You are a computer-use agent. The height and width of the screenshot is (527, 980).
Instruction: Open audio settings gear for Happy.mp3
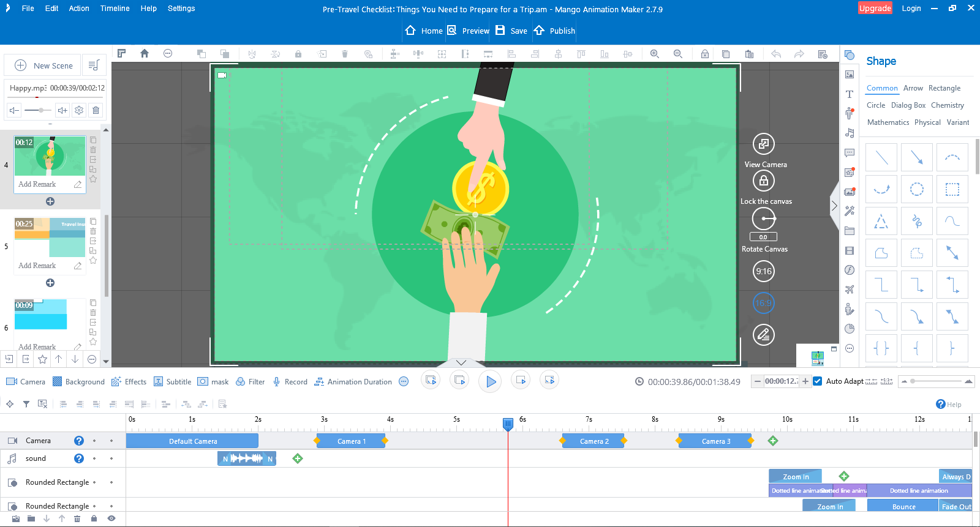[79, 110]
